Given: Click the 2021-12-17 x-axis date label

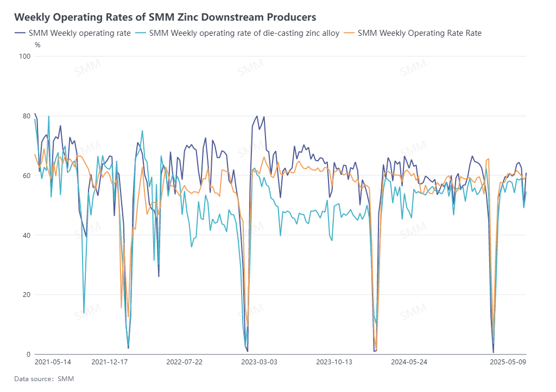Looking at the screenshot, I should click(x=110, y=362).
